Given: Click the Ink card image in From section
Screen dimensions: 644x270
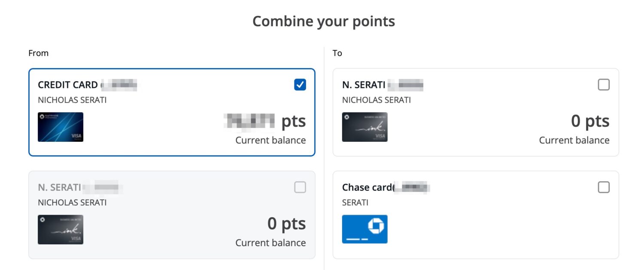Looking at the screenshot, I should tap(61, 229).
